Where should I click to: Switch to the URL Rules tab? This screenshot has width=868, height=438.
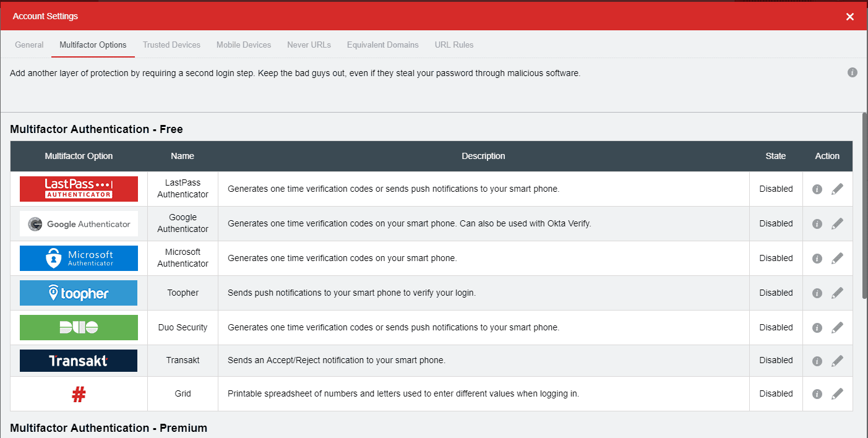point(454,45)
